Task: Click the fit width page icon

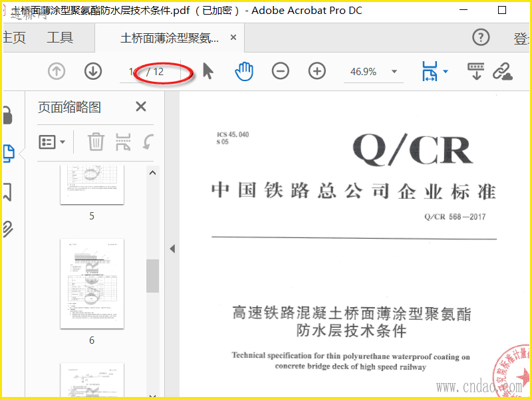Action: point(430,71)
